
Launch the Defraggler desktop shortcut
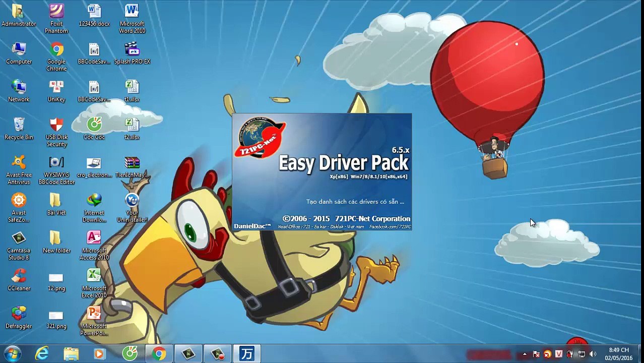point(19,318)
